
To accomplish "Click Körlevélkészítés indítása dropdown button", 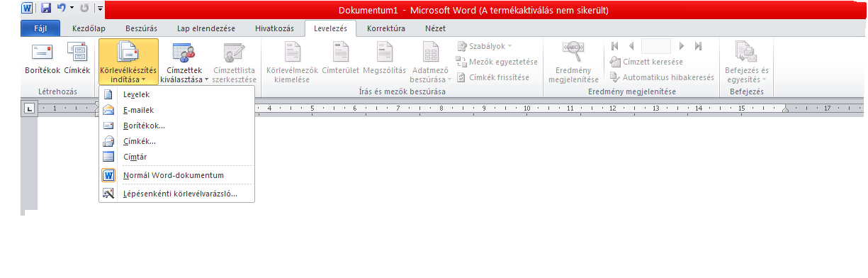I will [129, 62].
